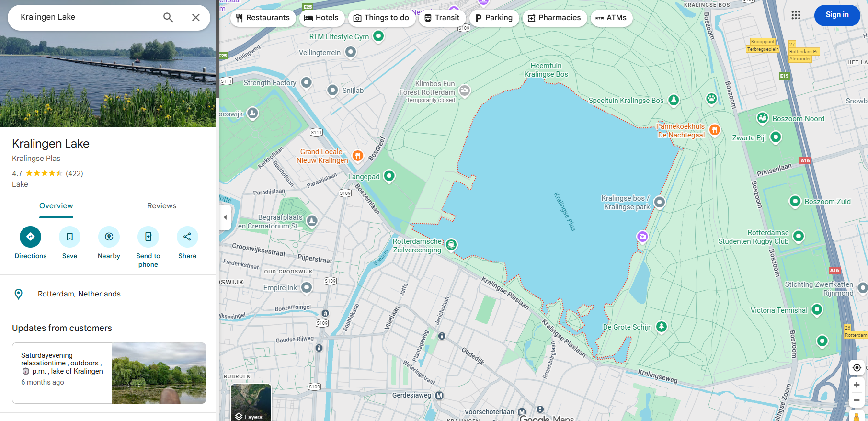Share this place via Share icon
This screenshot has height=421, width=868.
click(187, 237)
